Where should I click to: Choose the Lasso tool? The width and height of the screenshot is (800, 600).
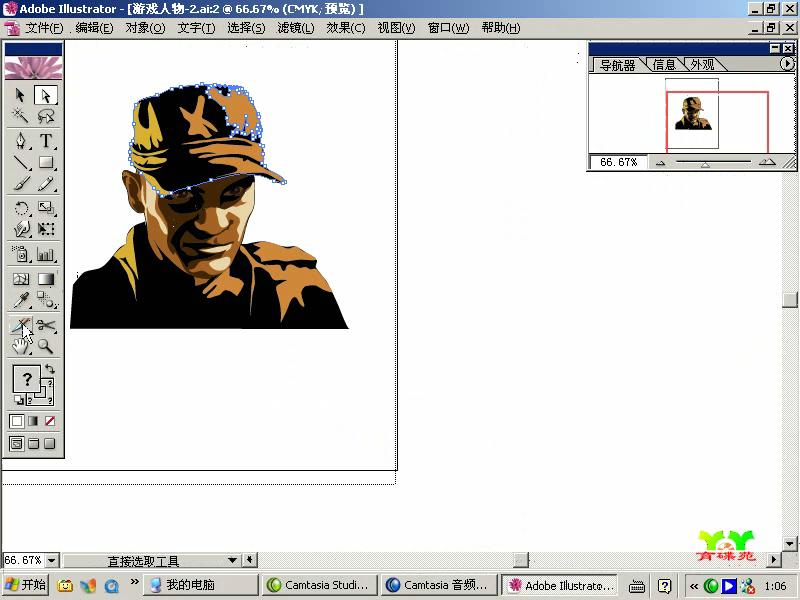coord(46,116)
